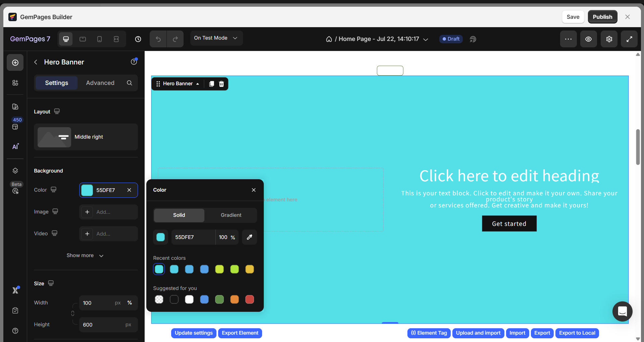644x342 pixels.
Task: Open layers panel in sidebar
Action: click(x=15, y=171)
